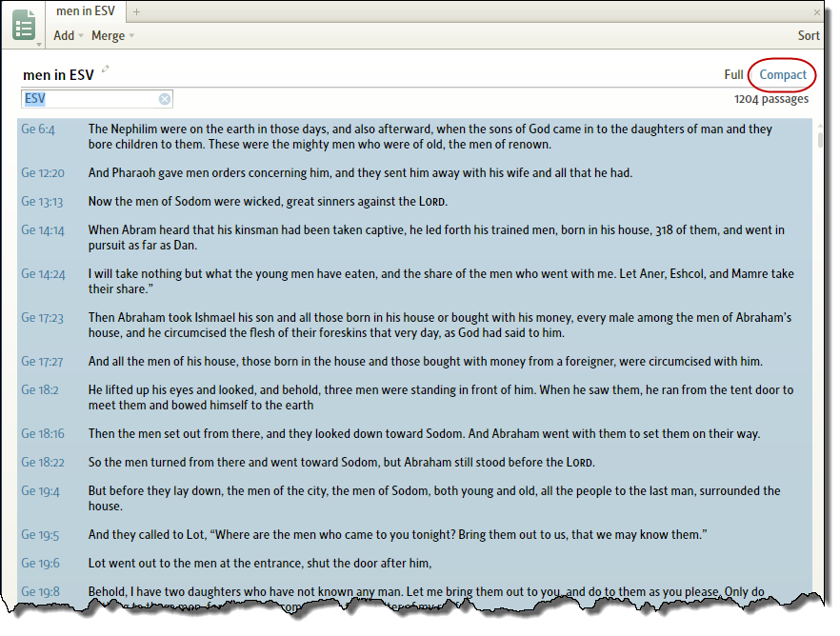Select verse text 'Now the men of Sodom were wicked'
Screen dimensions: 840x636
(x=186, y=202)
